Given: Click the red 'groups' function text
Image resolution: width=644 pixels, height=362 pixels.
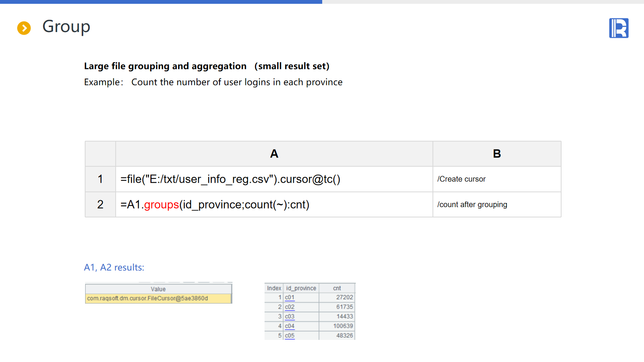Looking at the screenshot, I should [x=161, y=204].
